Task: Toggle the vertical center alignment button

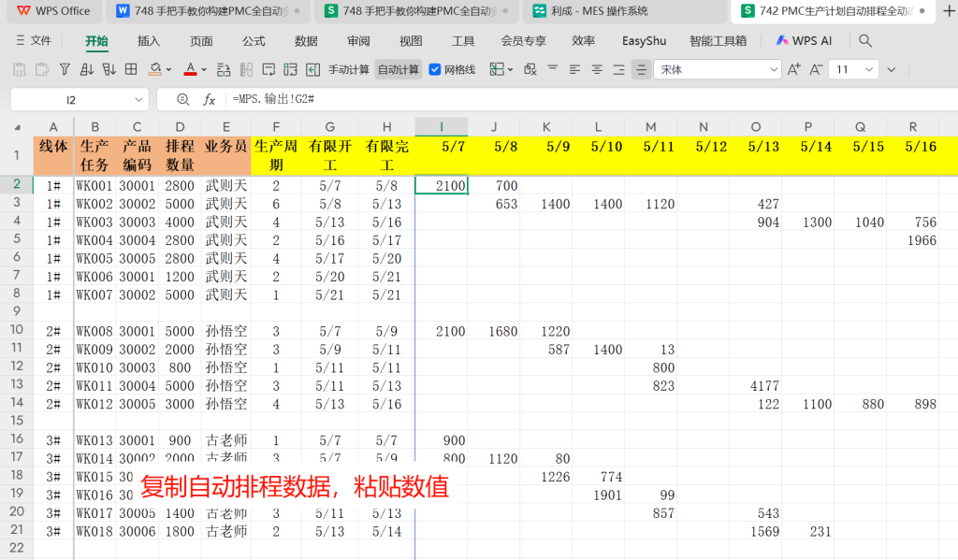Action: 641,69
